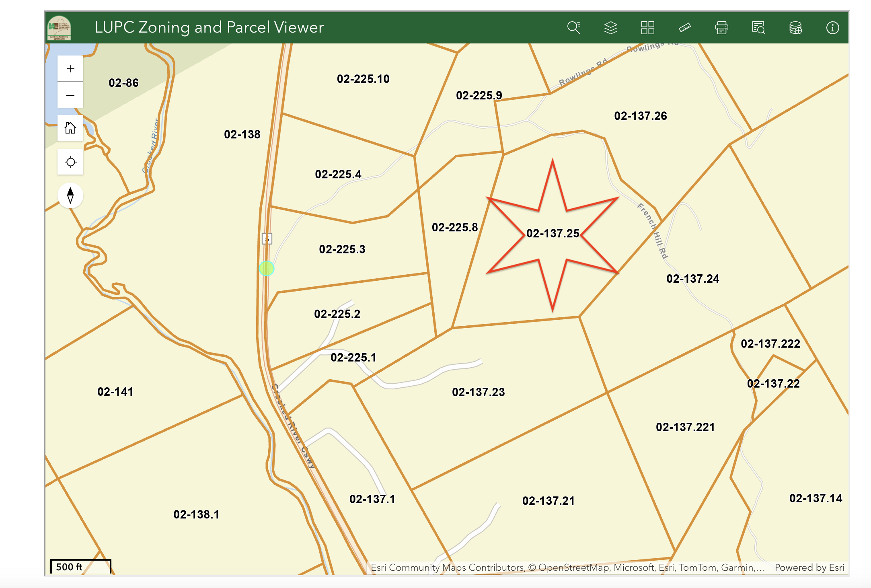Click the Powered by Esri link
This screenshot has width=871, height=588.
[x=809, y=567]
